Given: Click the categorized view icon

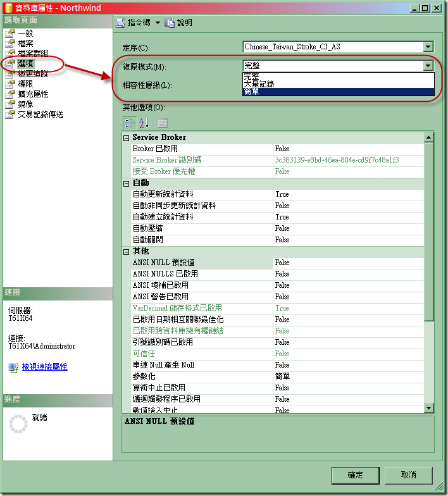Looking at the screenshot, I should coord(129,123).
